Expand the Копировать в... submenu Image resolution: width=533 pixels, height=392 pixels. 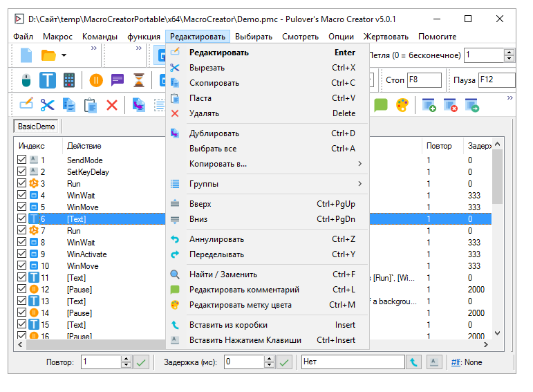point(359,164)
